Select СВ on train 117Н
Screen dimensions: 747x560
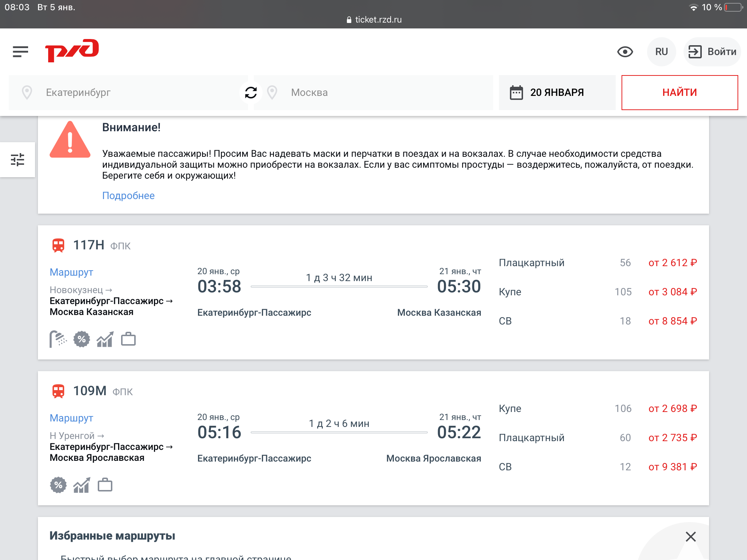coord(505,321)
